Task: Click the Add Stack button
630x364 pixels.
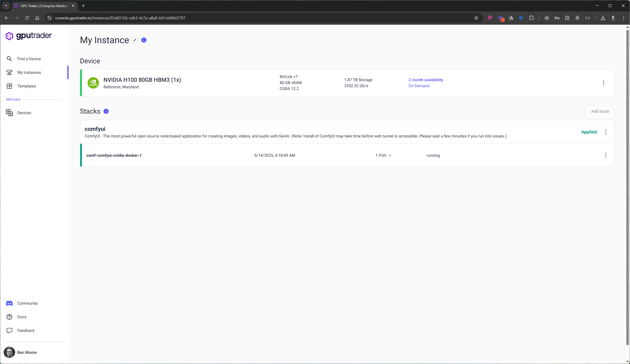Action: (600, 111)
